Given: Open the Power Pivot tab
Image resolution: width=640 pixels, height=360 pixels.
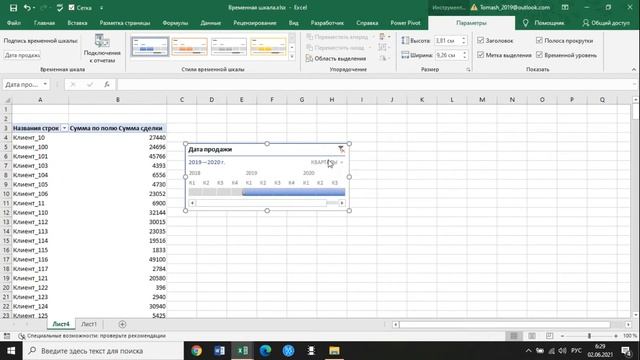Looking at the screenshot, I should click(x=405, y=23).
